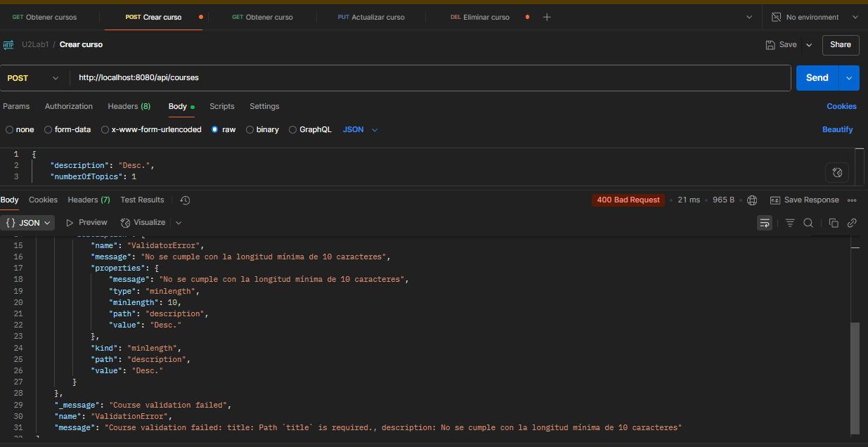
Task: Click the request URL input field
Action: [430, 78]
